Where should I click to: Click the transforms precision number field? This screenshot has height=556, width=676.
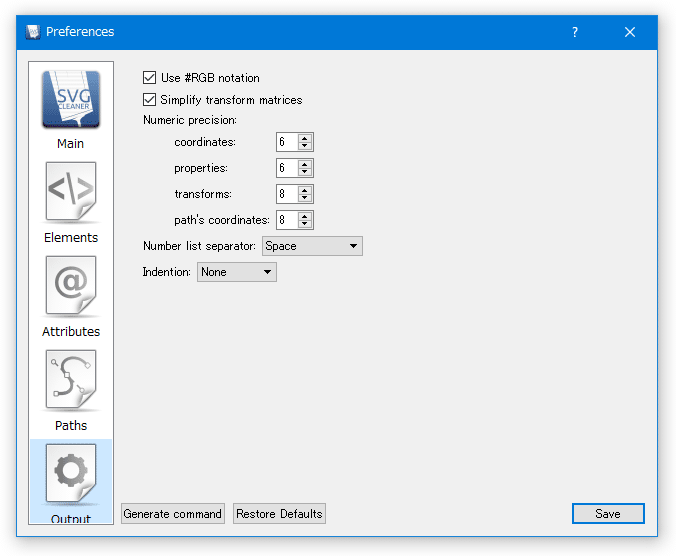coord(288,194)
